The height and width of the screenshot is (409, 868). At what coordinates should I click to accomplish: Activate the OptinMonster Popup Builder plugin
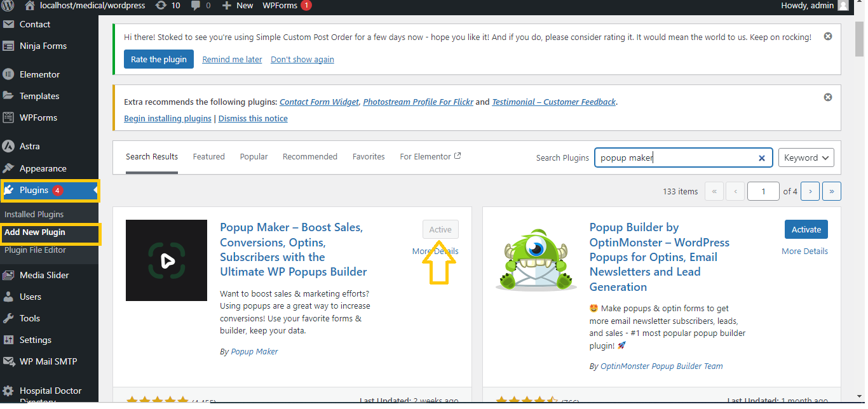[x=806, y=230]
